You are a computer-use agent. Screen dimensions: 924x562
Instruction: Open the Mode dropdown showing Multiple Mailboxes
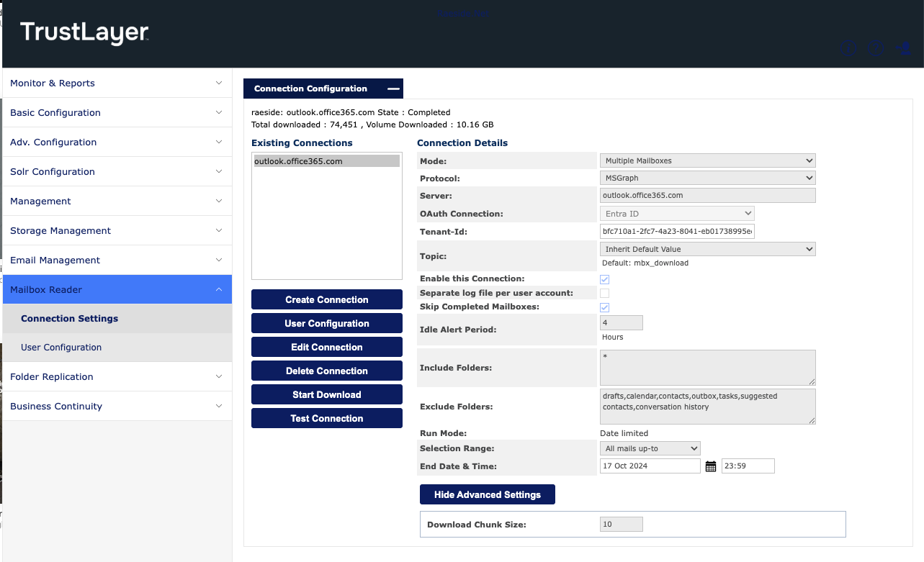coord(707,160)
